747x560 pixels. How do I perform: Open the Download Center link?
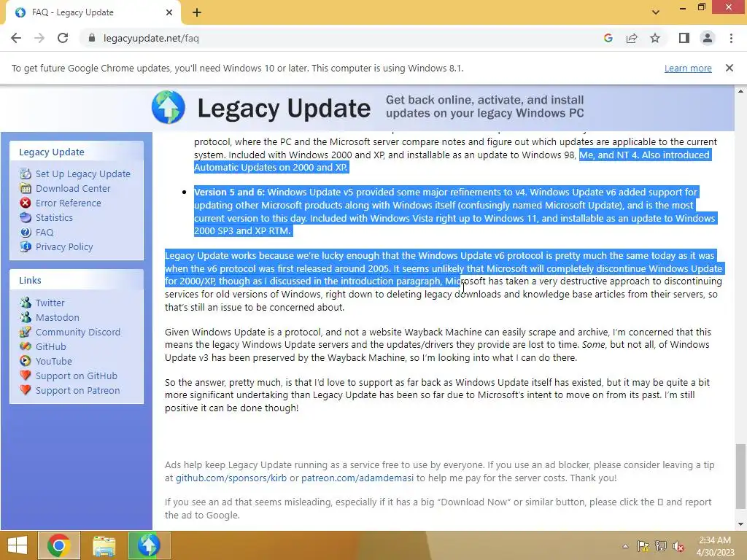point(73,189)
